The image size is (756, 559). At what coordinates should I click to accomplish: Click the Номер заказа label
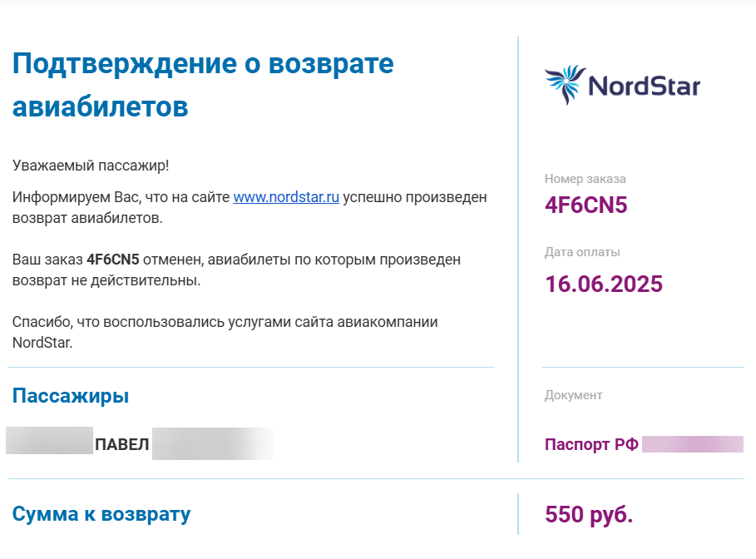tap(586, 179)
